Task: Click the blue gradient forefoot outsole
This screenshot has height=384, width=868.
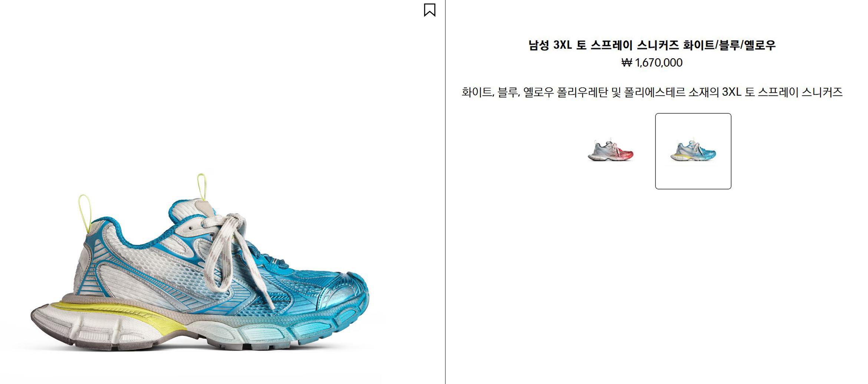Action: [x=297, y=331]
